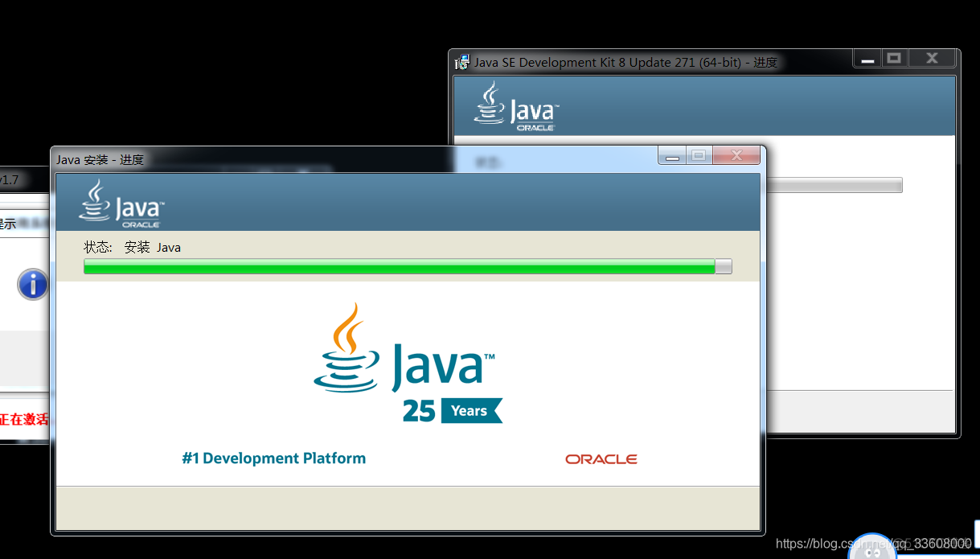Viewport: 980px width, 559px height.
Task: Click the '状态: 安装 Java' status text
Action: coord(132,248)
